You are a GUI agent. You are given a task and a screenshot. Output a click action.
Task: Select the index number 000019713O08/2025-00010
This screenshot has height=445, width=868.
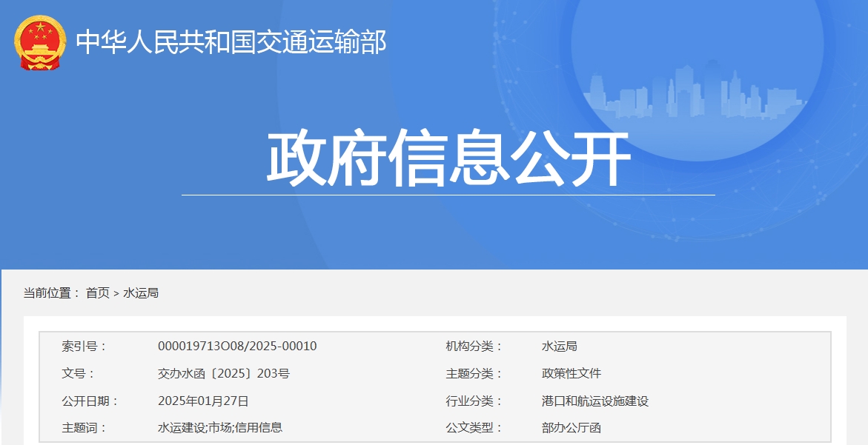(x=237, y=346)
